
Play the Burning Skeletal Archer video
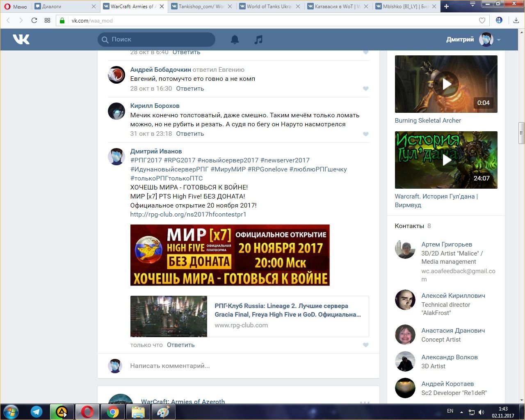pyautogui.click(x=446, y=84)
